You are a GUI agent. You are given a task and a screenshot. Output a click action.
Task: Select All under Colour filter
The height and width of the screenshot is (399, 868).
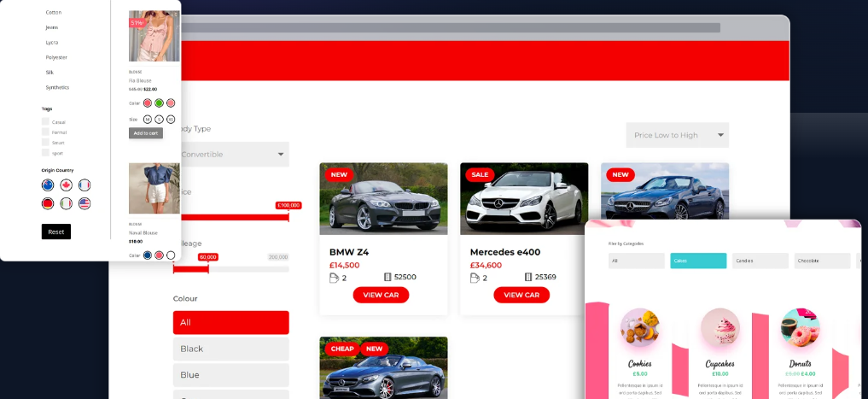tap(230, 322)
